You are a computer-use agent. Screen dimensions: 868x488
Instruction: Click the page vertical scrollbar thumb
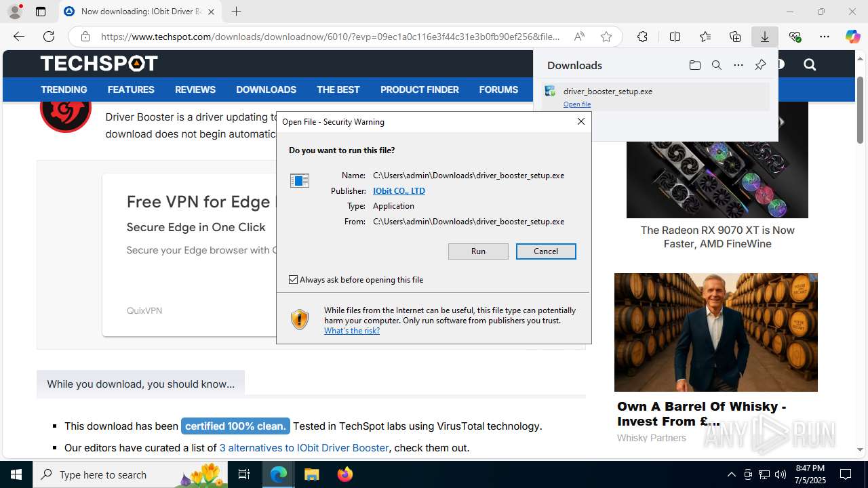(861, 110)
